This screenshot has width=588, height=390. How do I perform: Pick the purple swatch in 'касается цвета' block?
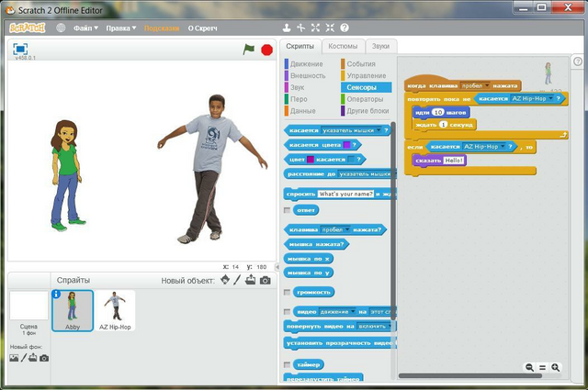(347, 145)
